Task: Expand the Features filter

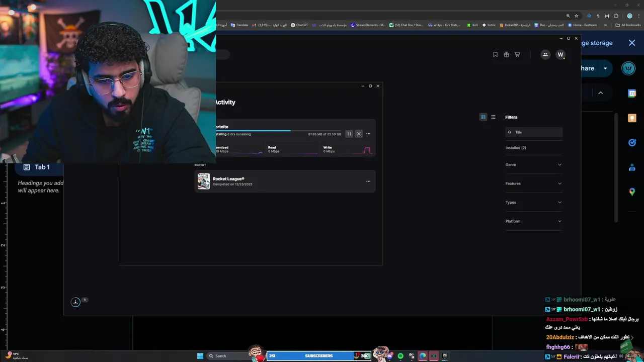Action: click(533, 184)
